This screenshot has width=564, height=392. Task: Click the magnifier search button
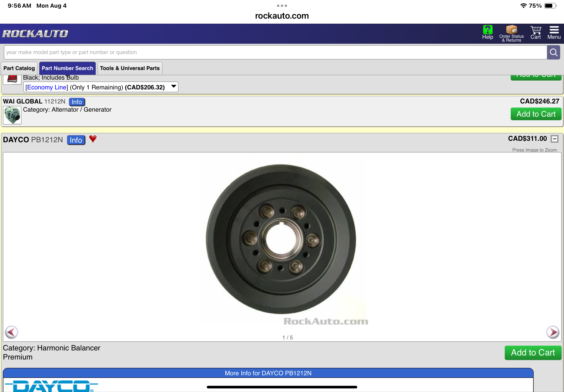(x=553, y=52)
